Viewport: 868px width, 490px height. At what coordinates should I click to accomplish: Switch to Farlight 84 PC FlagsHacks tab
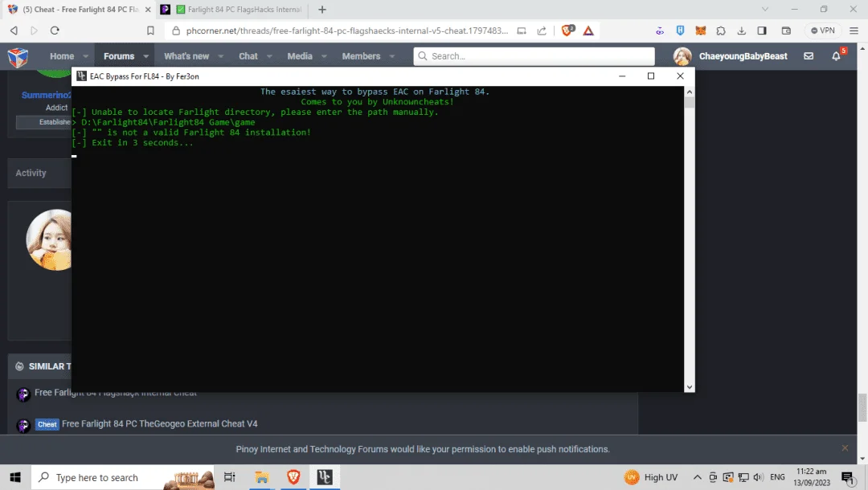point(232,10)
